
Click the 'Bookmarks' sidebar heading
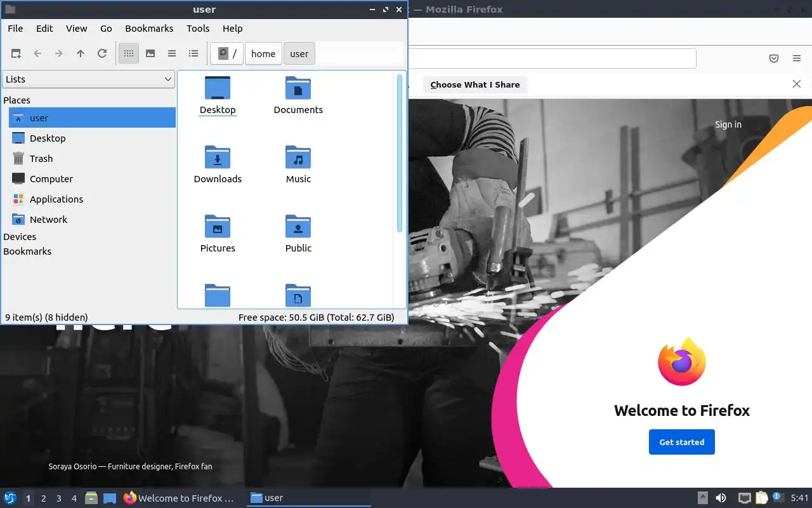click(27, 251)
